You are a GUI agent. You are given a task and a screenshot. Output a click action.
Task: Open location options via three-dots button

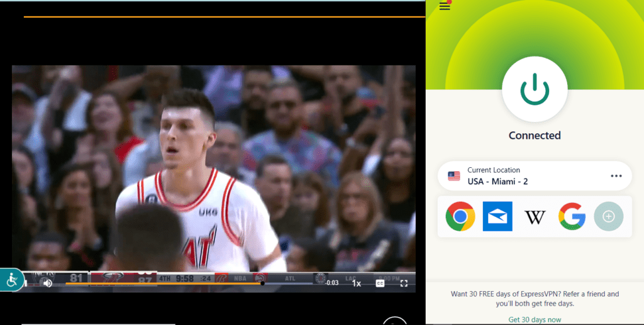coord(616,176)
